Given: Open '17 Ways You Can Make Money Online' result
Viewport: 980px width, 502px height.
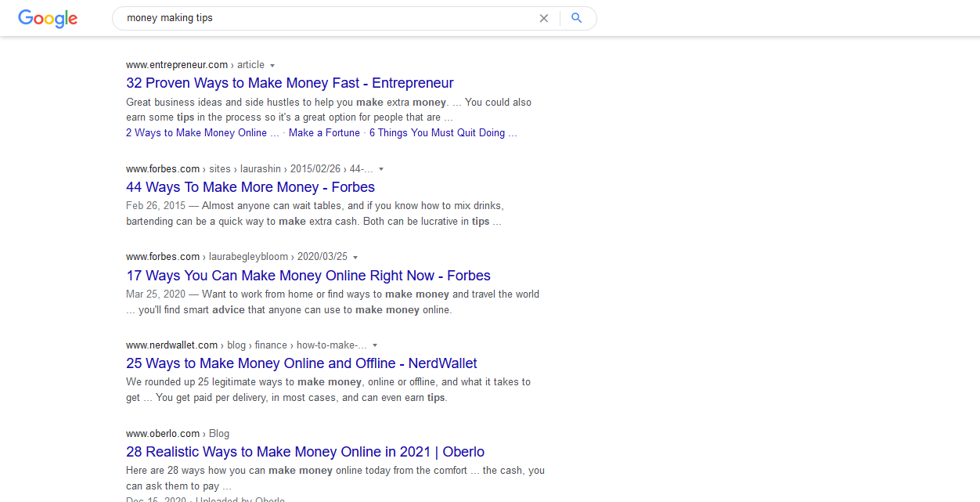Looking at the screenshot, I should tap(308, 276).
